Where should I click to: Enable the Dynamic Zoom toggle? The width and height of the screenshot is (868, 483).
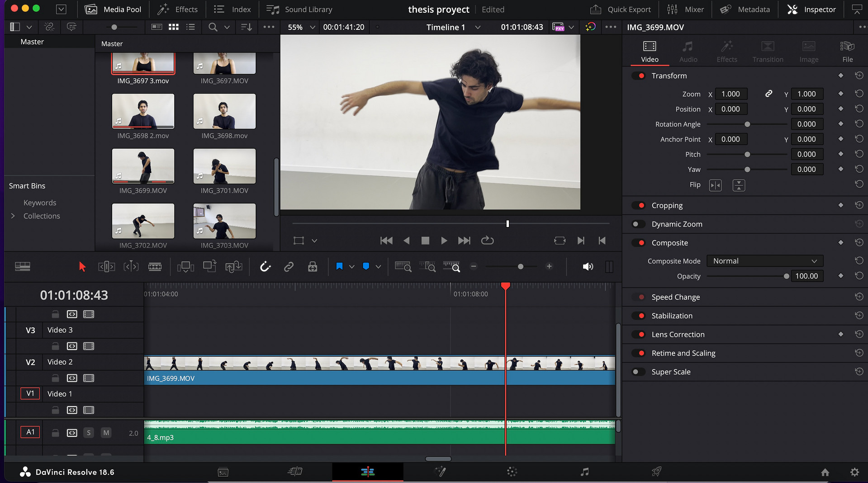[x=638, y=224]
